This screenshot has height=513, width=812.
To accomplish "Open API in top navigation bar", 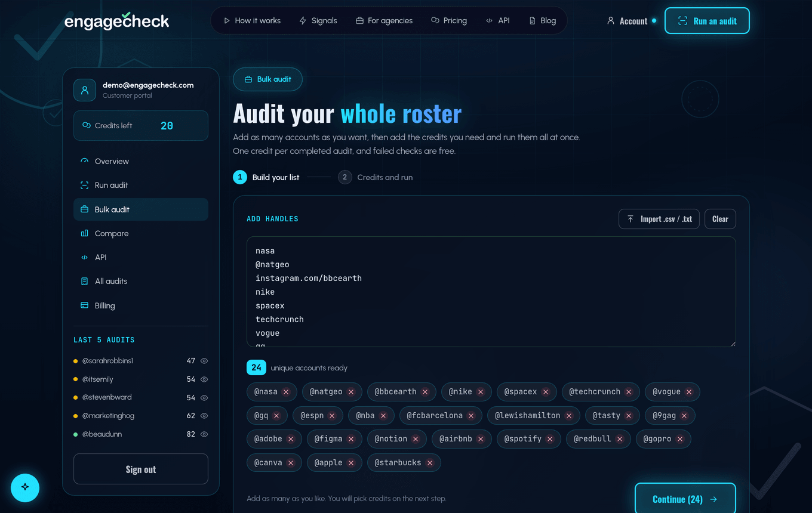I will pos(498,20).
